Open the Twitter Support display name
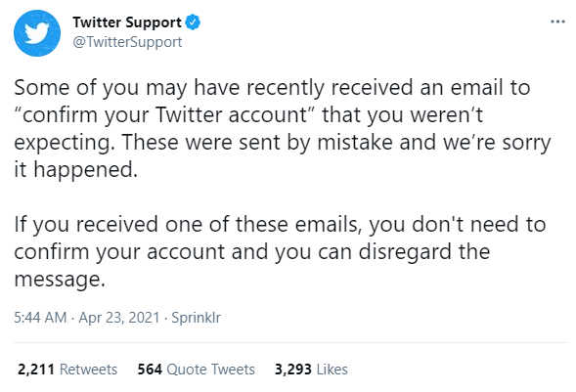 coord(127,22)
